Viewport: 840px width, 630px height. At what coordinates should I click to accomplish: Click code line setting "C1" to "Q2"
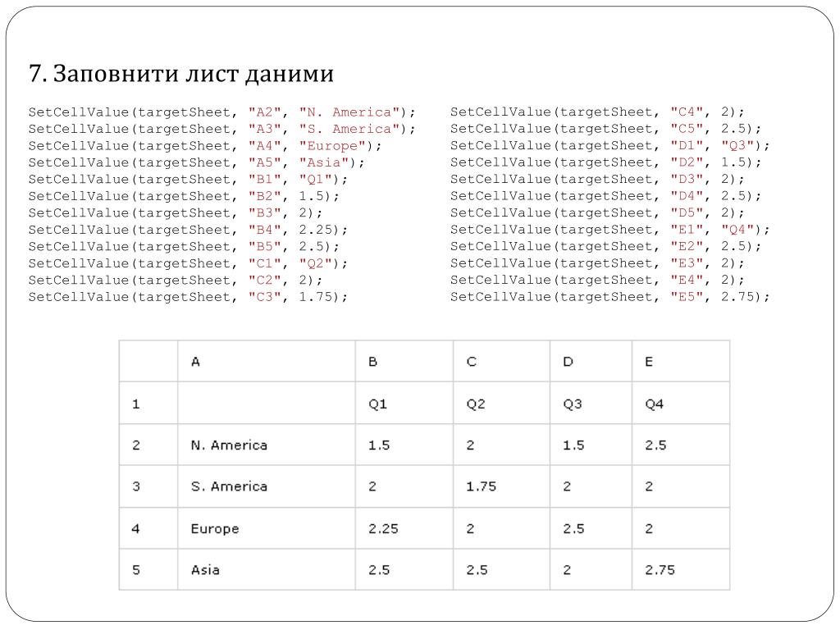pyautogui.click(x=188, y=263)
